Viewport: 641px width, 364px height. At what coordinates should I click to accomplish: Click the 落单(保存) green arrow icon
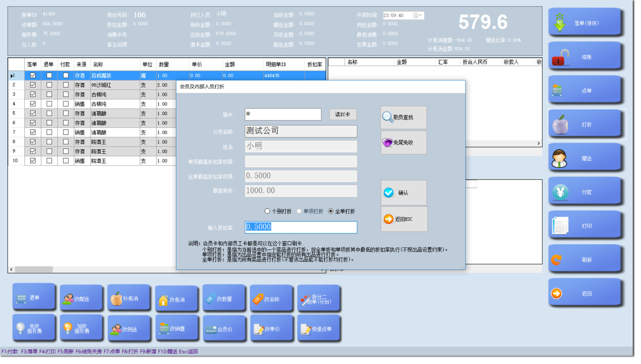pos(560,23)
